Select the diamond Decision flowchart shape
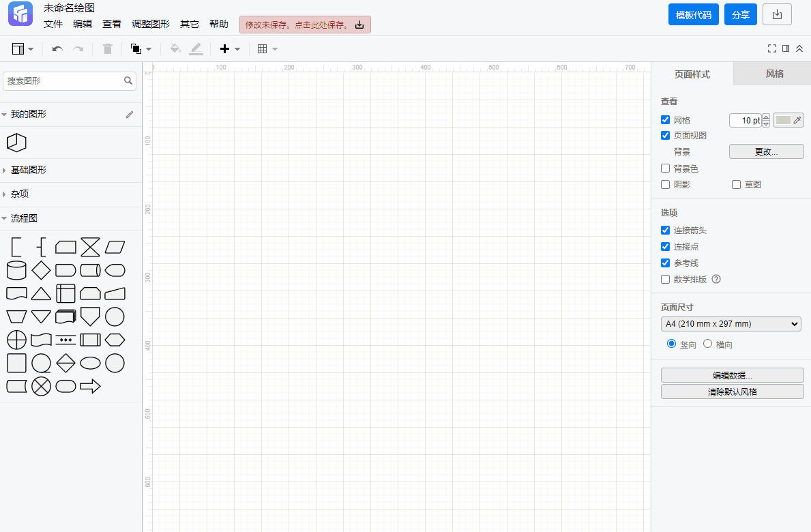Viewport: 811px width, 532px height. [41, 270]
